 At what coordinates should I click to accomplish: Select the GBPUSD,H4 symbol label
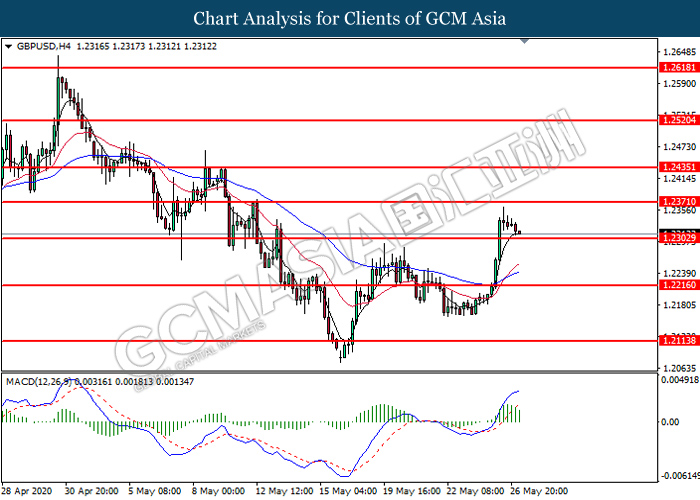pos(44,46)
